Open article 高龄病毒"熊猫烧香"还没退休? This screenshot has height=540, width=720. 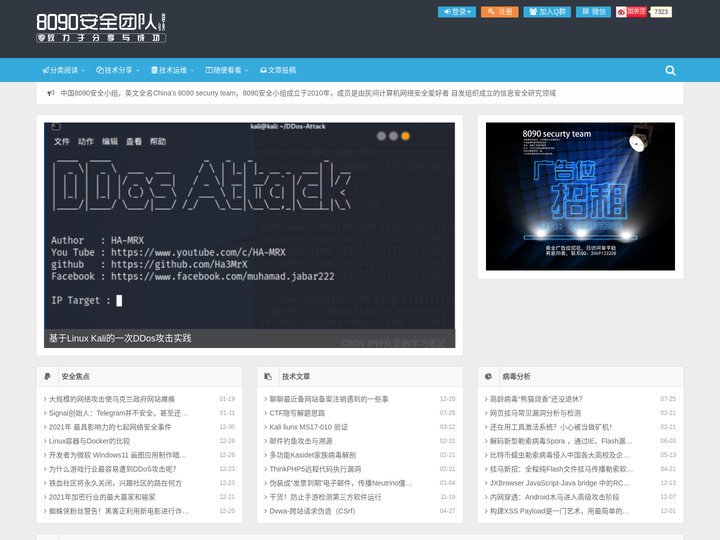536,399
